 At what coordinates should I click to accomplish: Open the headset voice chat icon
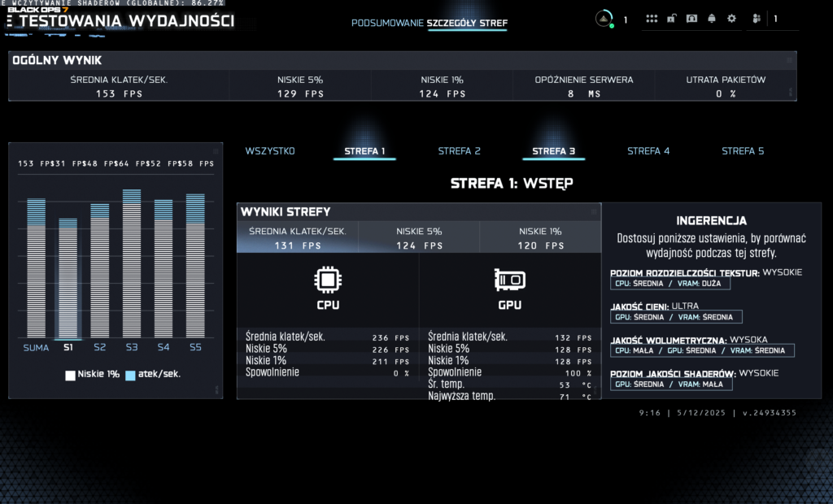click(x=691, y=19)
